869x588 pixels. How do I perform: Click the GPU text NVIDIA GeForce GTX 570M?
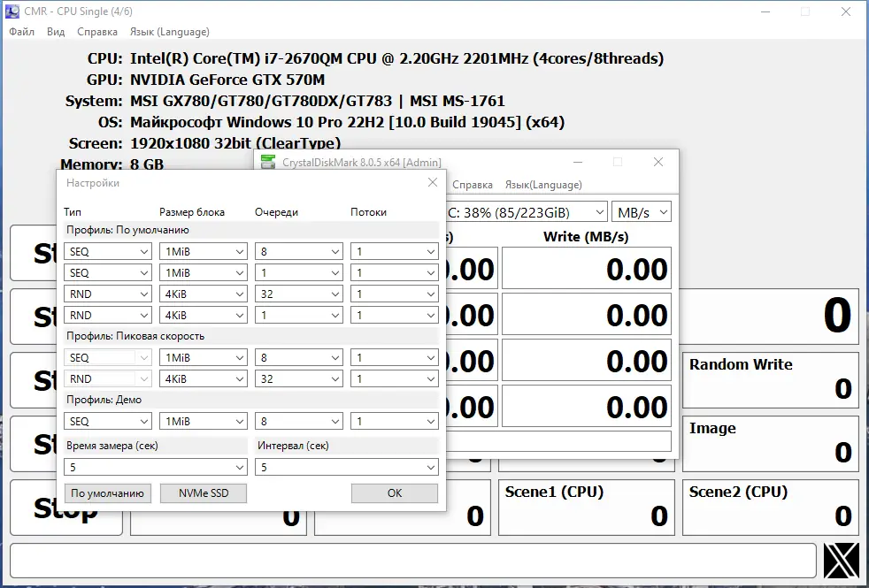tap(227, 80)
